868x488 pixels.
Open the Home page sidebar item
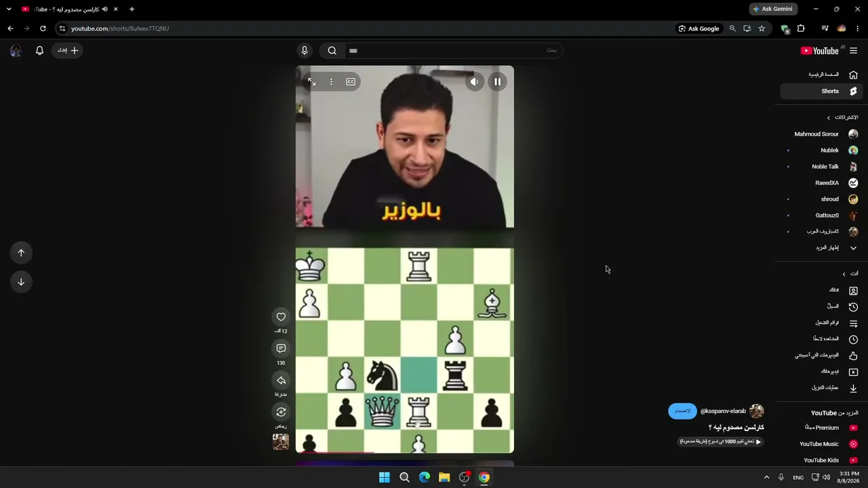(x=821, y=75)
